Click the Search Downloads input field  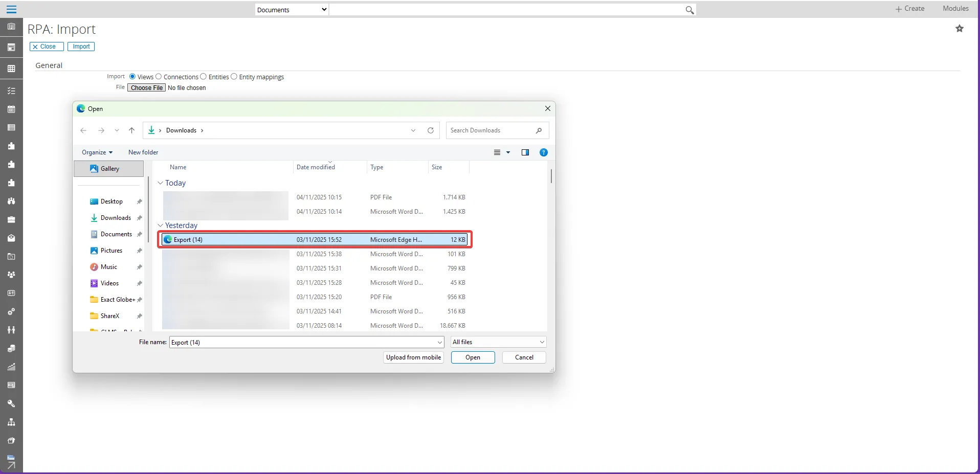pyautogui.click(x=491, y=130)
